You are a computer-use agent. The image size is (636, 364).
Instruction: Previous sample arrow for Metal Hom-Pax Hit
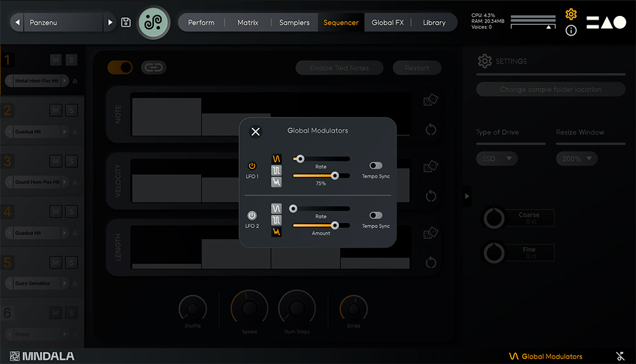[9, 81]
